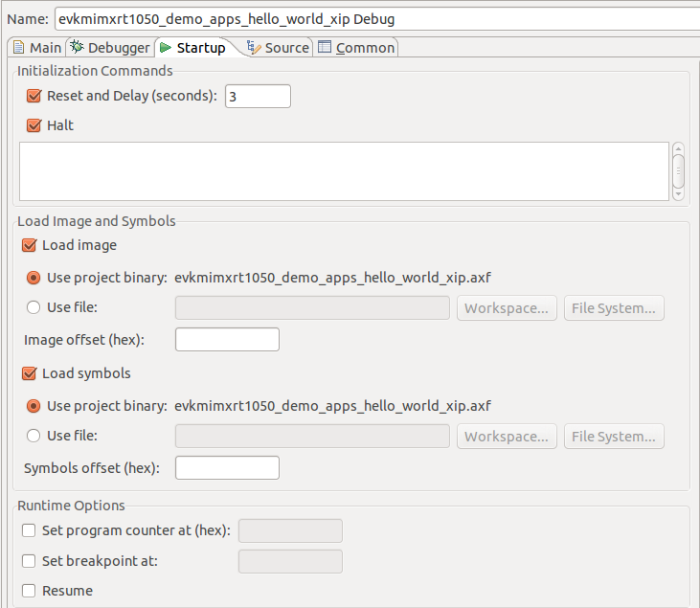Click the Image offset hex field

[227, 339]
